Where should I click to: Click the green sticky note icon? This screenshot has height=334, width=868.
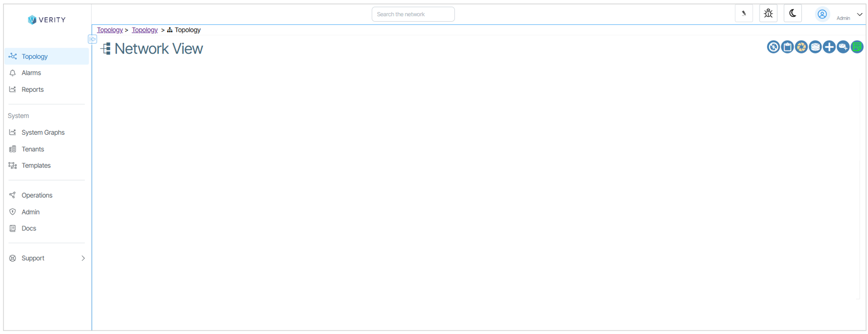click(857, 47)
